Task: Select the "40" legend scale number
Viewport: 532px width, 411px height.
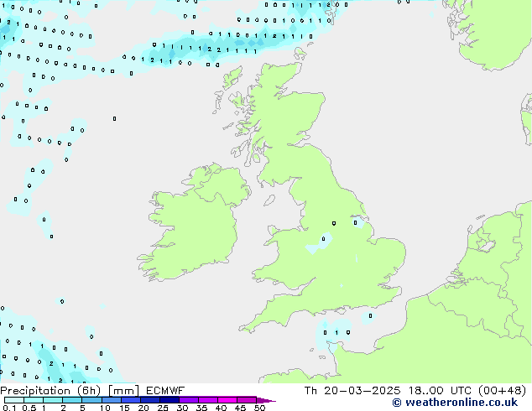Action: coord(221,408)
